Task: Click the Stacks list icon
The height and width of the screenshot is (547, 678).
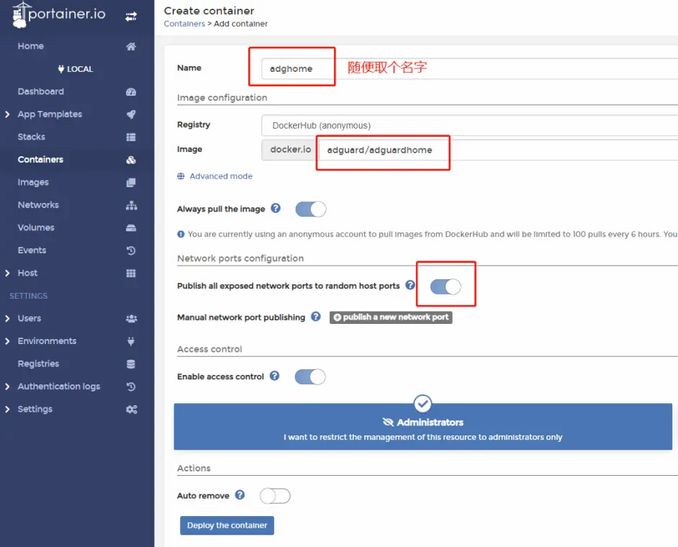Action: pyautogui.click(x=131, y=137)
